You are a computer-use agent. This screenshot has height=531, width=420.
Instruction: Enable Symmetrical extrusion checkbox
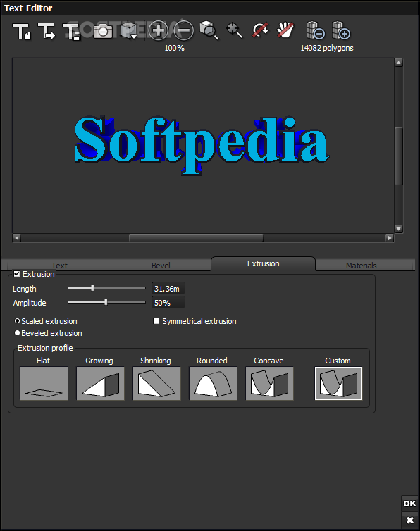point(156,321)
